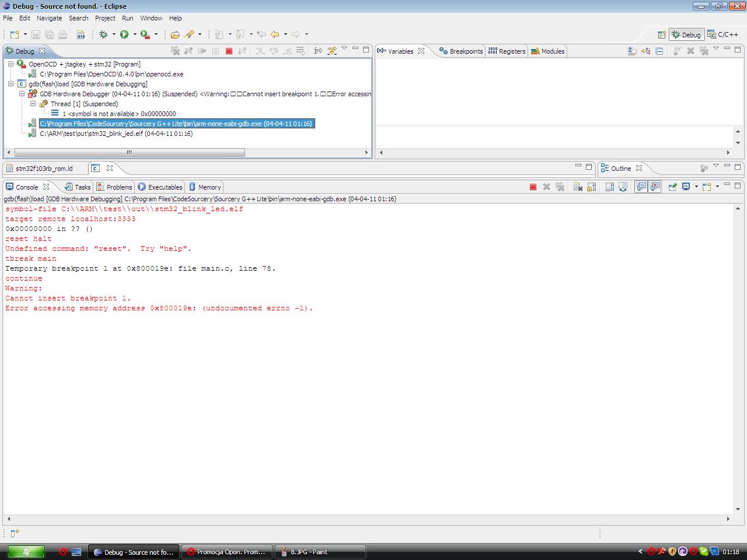Switch to the Breakpoints tab

(461, 51)
